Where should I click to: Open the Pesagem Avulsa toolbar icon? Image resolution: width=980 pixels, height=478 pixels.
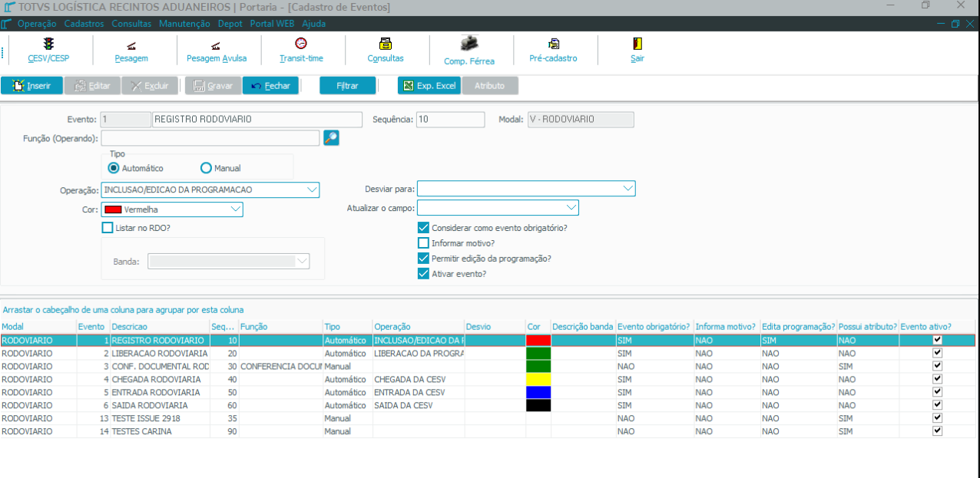(x=216, y=45)
